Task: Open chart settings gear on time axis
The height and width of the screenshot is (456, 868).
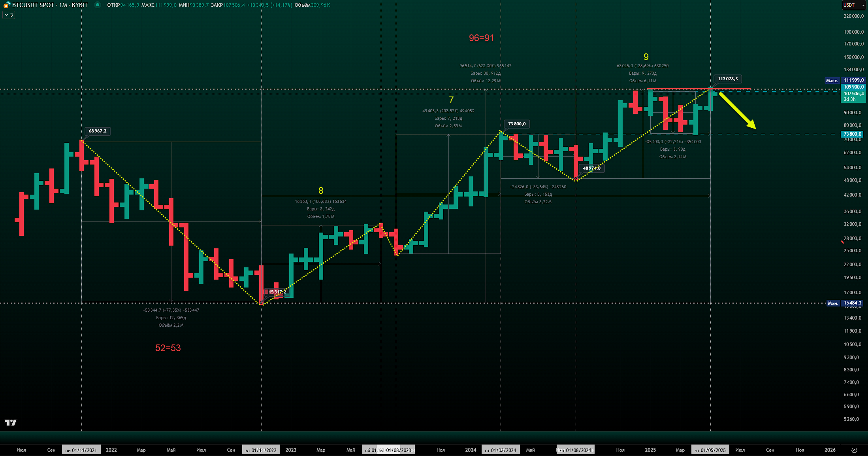Action: coord(854,450)
